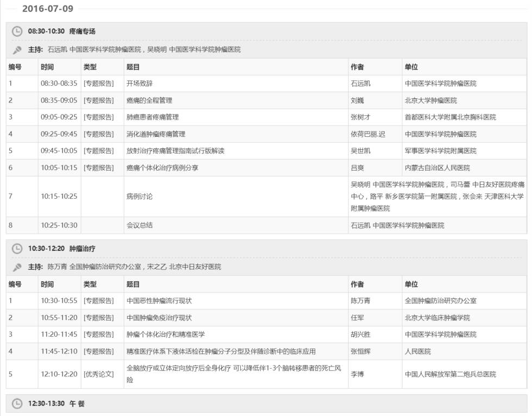
Task: Click the topic 癌痛个体化治疗病例分享
Action: coord(162,167)
